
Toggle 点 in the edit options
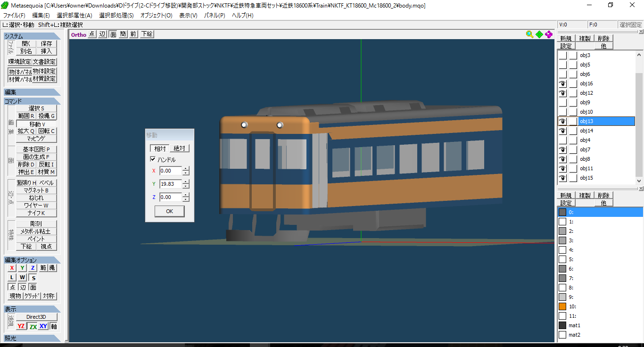13,287
